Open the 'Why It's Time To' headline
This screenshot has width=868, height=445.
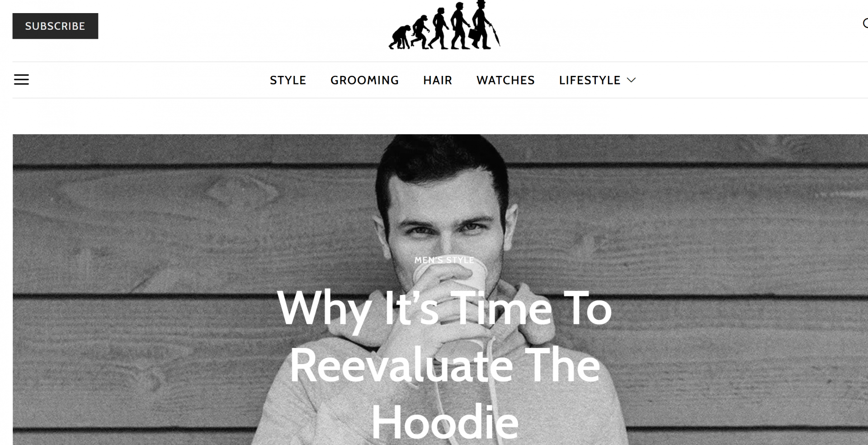point(444,309)
